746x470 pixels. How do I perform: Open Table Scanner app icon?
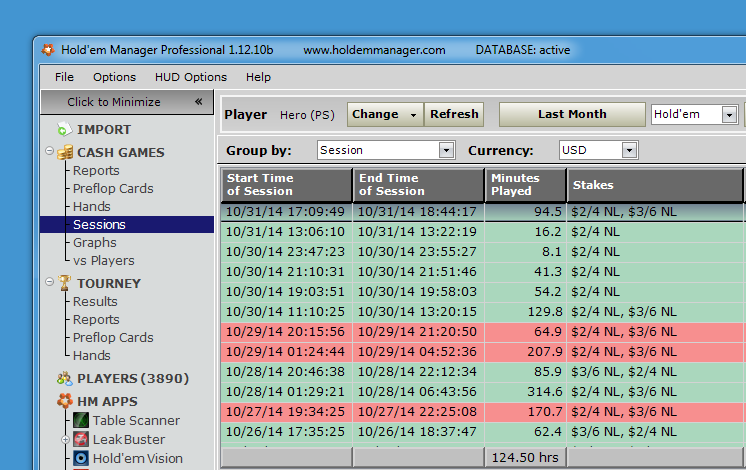pos(81,420)
